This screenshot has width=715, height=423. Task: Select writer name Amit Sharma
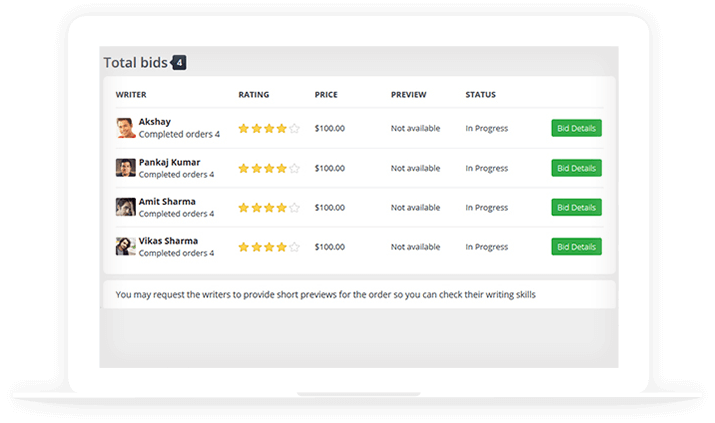click(167, 201)
